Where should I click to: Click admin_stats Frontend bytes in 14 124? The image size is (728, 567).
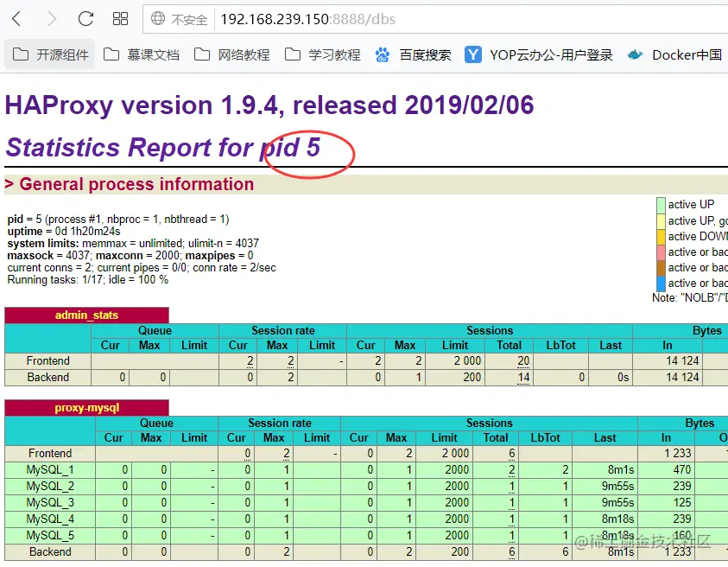682,361
